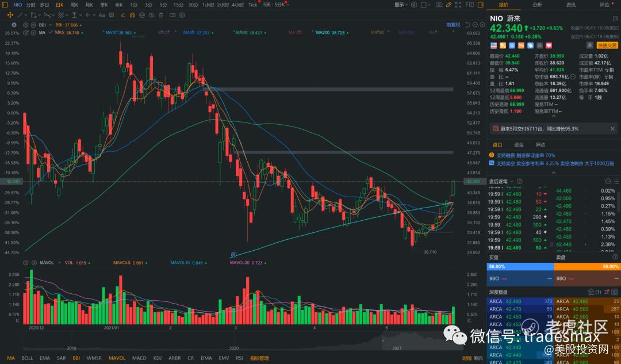Viewport: 621px width, 364px height.
Task: Open the 评论 comments tab
Action: click(605, 5)
